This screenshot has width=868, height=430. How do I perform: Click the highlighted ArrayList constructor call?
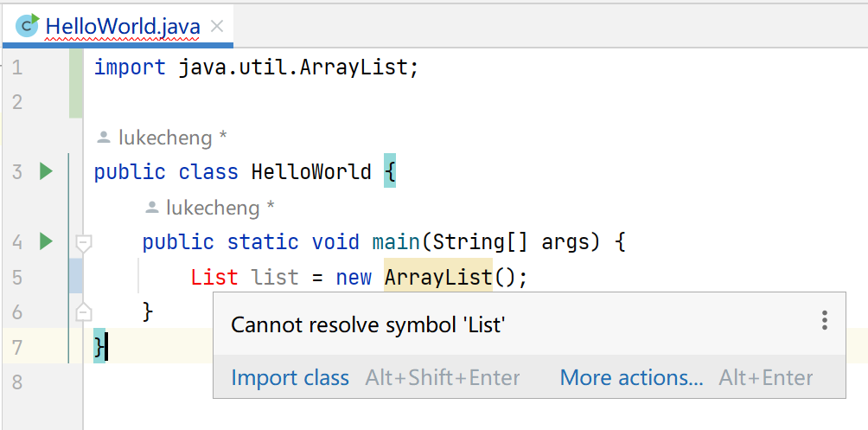[437, 277]
